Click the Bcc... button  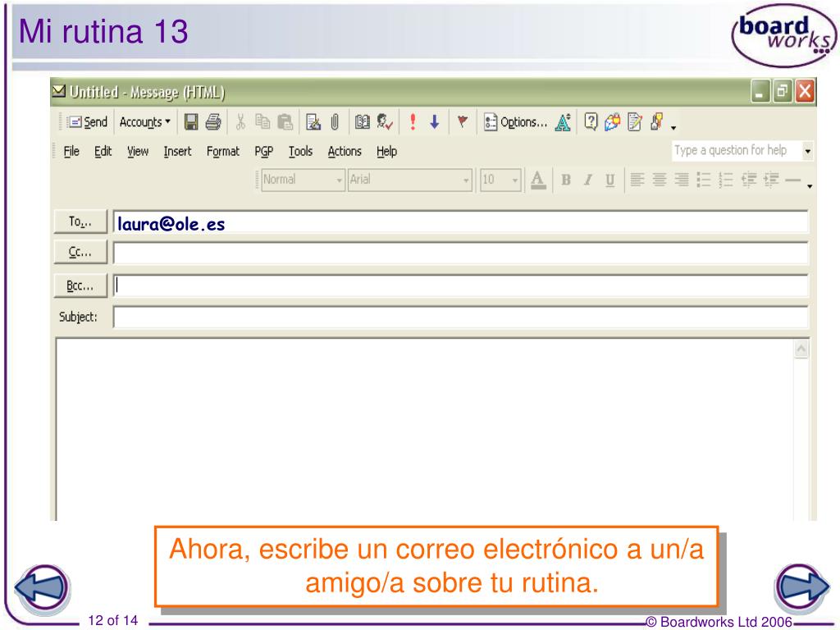pos(80,285)
